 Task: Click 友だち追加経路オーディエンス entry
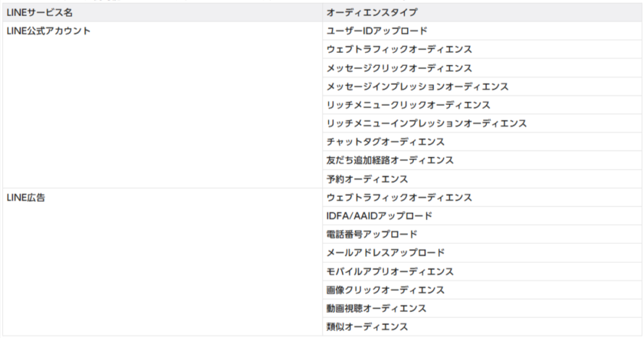point(389,160)
